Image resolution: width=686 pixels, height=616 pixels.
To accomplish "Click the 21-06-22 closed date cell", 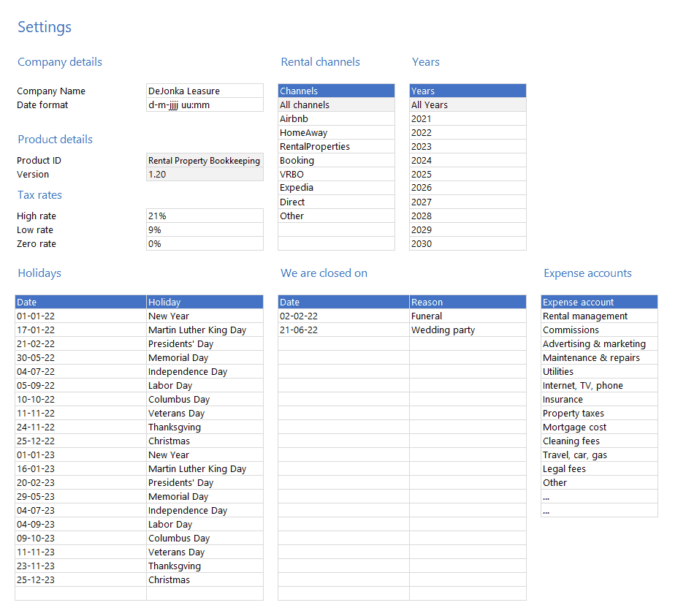I will click(343, 330).
